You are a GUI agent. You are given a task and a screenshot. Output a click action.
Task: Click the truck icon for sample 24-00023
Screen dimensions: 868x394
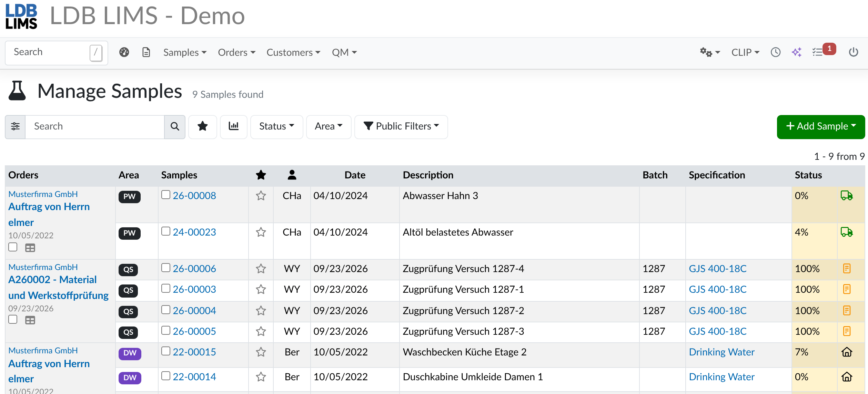pyautogui.click(x=847, y=232)
